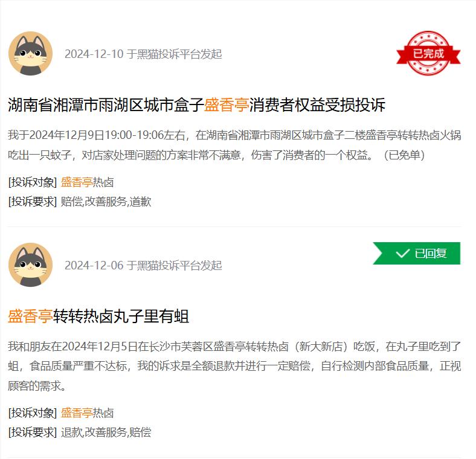Open the 湖南省湘潭市雨湖区城市盒子 complaint title

196,104
